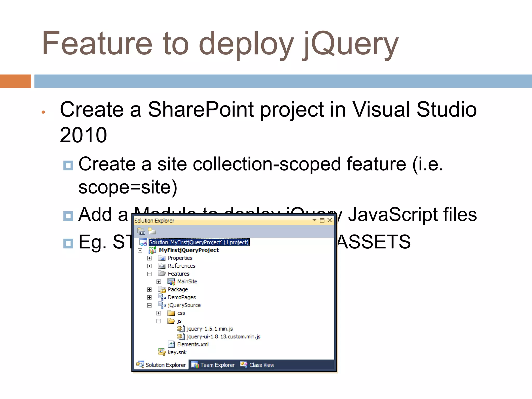Select Elements.xml file name

click(193, 344)
